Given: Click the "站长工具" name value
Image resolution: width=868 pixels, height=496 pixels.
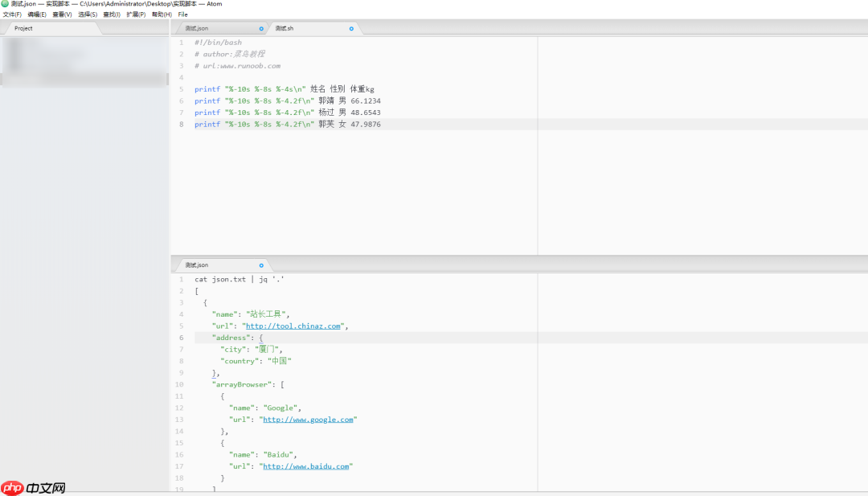Looking at the screenshot, I should (x=265, y=314).
